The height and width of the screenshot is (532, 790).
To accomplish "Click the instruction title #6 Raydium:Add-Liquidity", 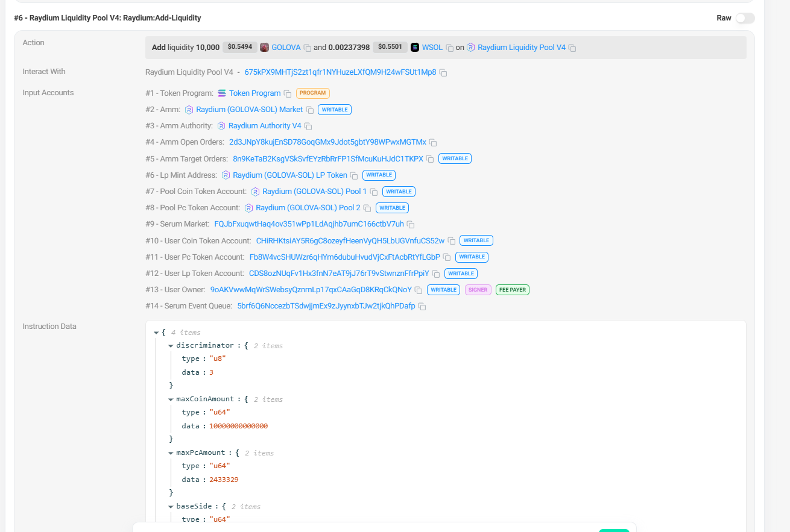I will pyautogui.click(x=108, y=18).
